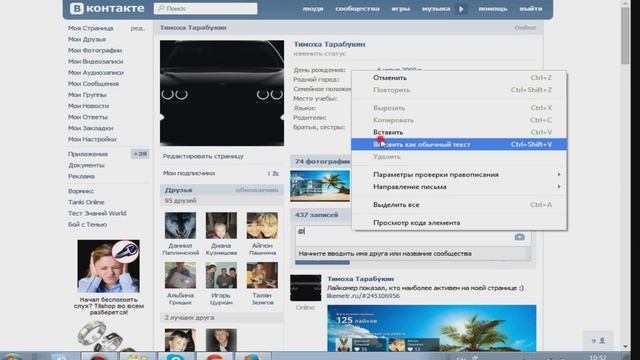Open люди in the top navigation

(x=313, y=9)
